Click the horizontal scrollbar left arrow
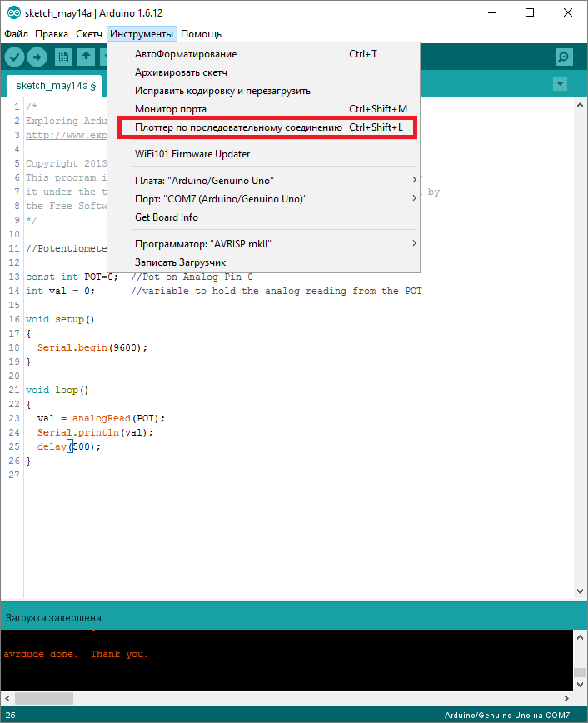This screenshot has height=723, width=588. 7,699
